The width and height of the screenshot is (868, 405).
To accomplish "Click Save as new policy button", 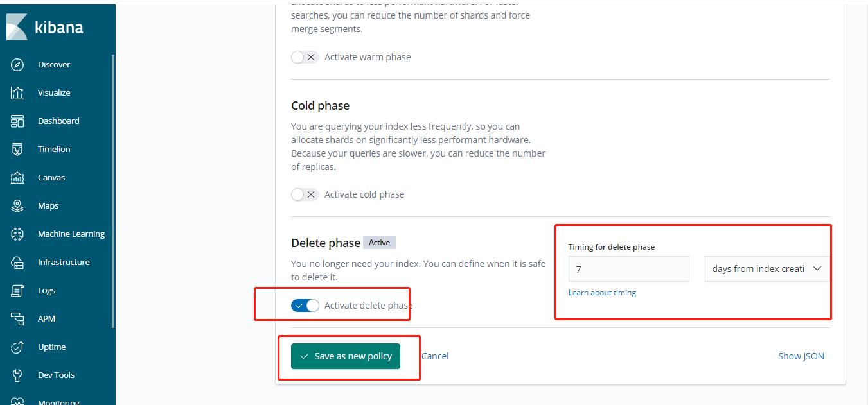I will tap(346, 356).
